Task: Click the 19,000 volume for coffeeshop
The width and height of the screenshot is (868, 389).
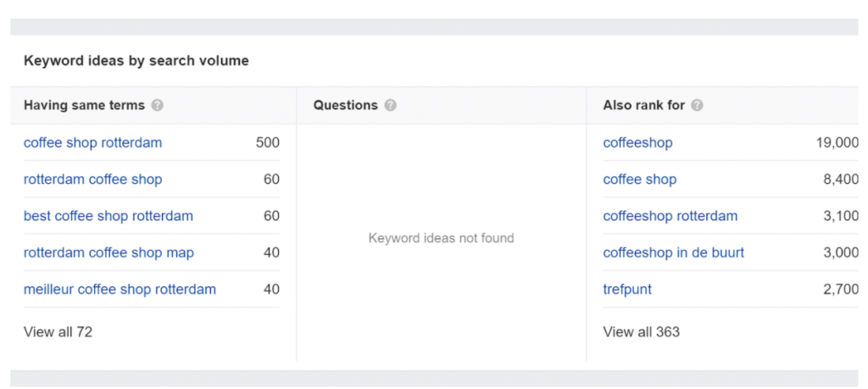Action: click(x=837, y=142)
